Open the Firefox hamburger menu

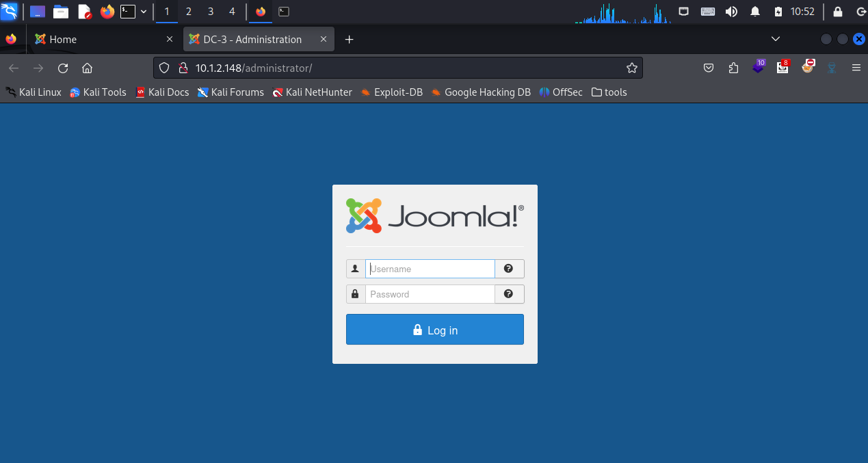[x=856, y=68]
